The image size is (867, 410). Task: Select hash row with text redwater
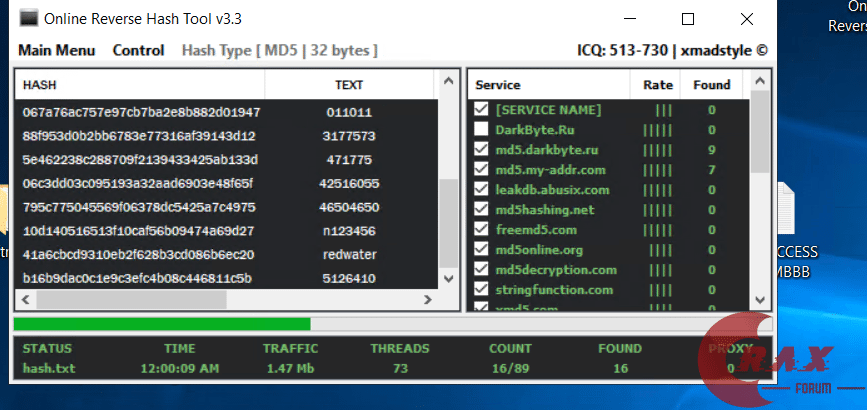click(227, 255)
